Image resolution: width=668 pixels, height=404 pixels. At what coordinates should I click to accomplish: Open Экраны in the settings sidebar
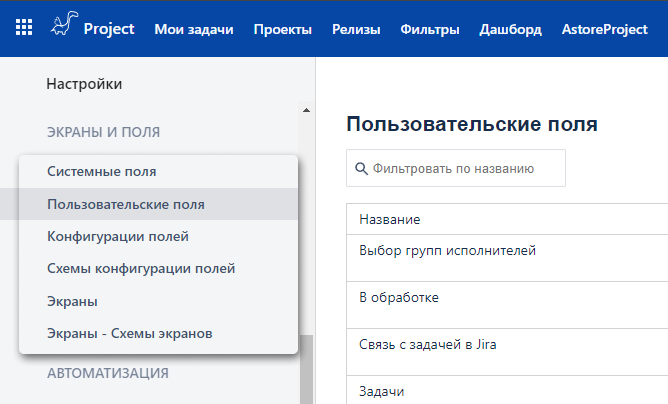[x=158, y=301]
